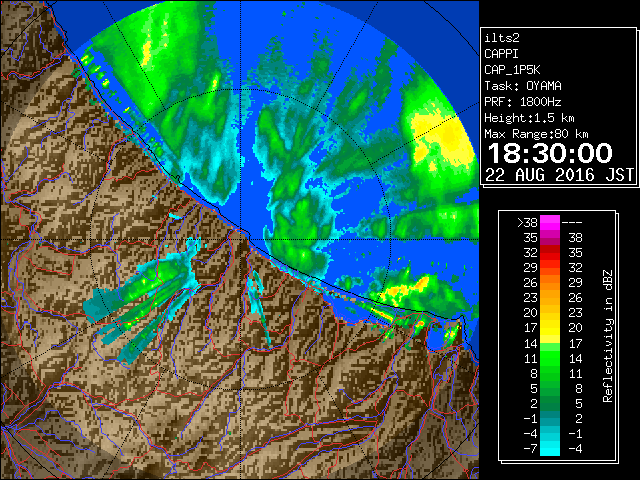The width and height of the screenshot is (640, 480).
Task: Select the cyan legend swatch beside -7
Action: [550, 448]
